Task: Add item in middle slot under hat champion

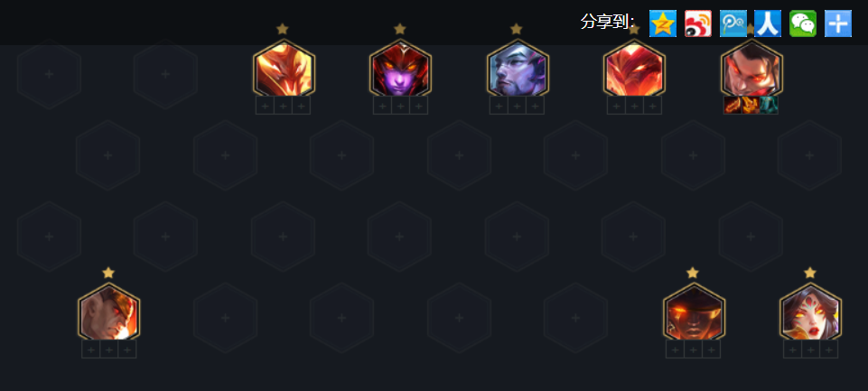Action: (x=693, y=349)
